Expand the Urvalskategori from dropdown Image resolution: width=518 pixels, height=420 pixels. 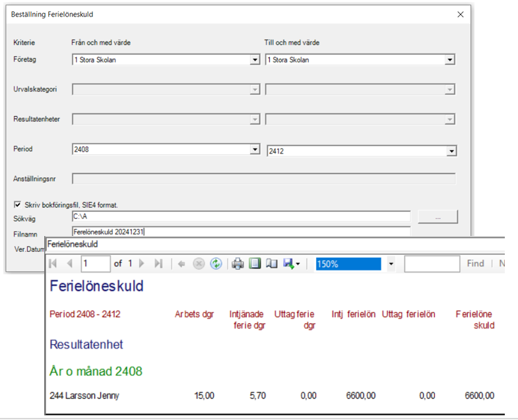pyautogui.click(x=255, y=90)
